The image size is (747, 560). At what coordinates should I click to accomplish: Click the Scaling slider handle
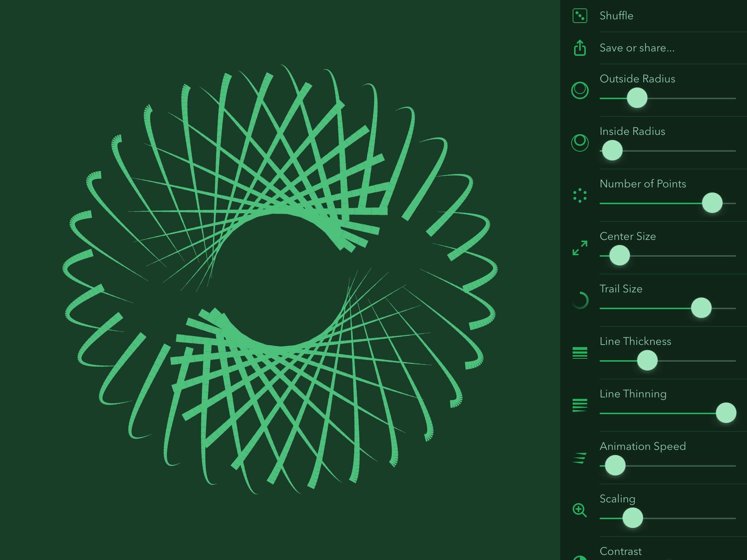coord(632,518)
